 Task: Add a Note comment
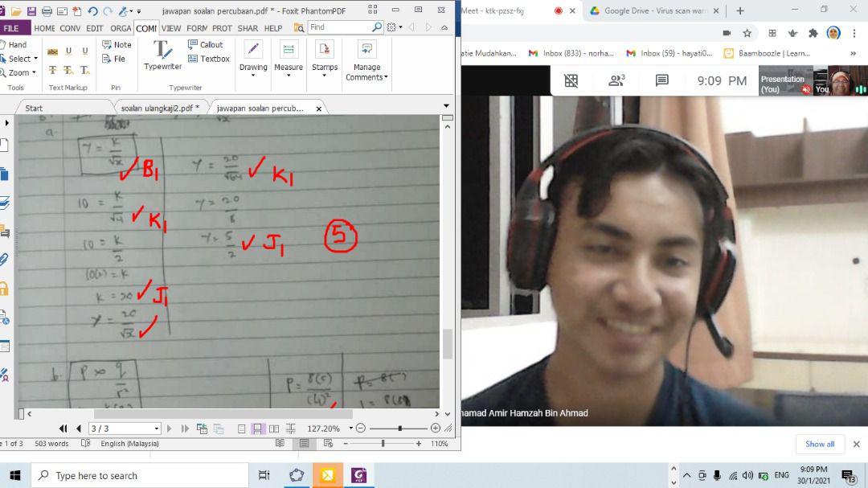(117, 44)
